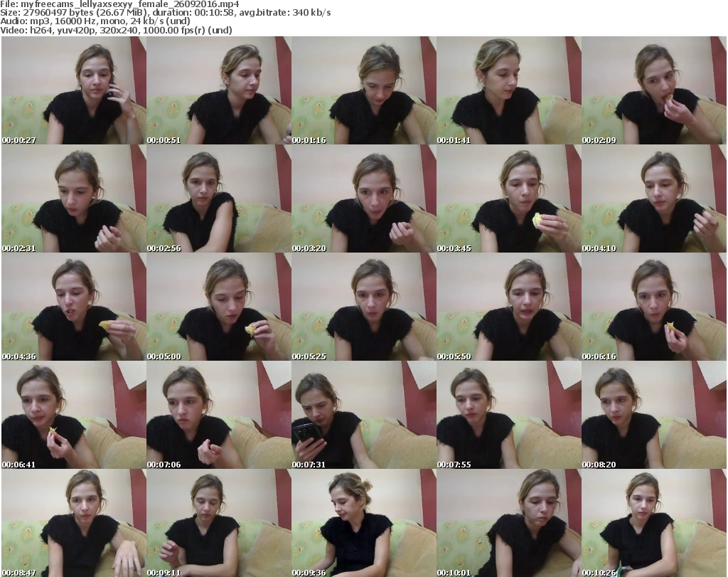View the 00:09:11 thumbnail

219,523
